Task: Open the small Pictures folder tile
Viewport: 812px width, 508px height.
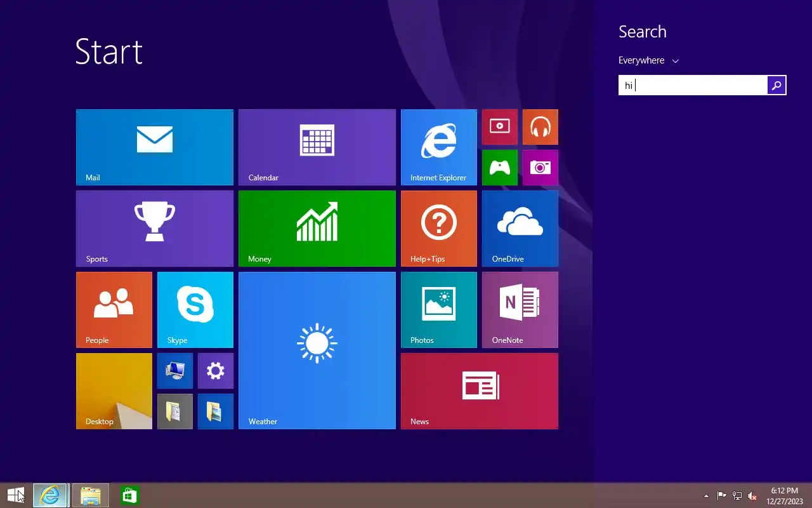Action: (216, 411)
